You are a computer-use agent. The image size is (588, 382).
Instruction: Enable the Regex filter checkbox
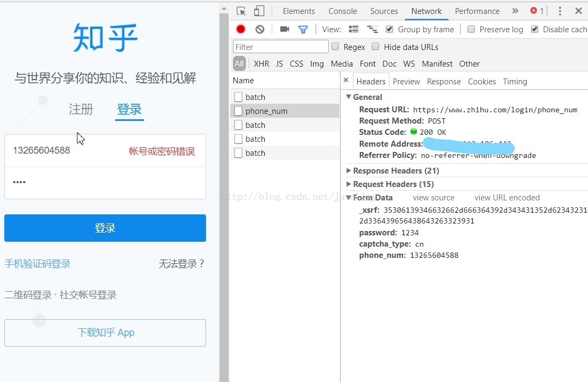pos(335,46)
